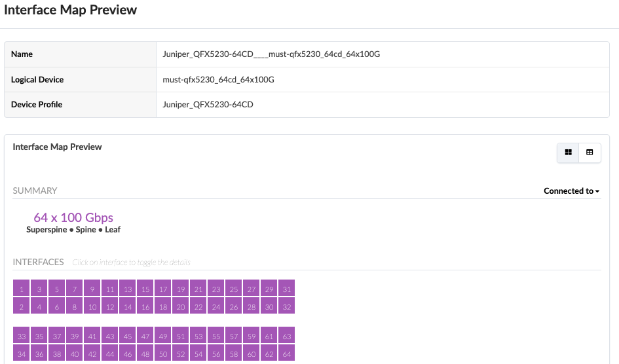Image resolution: width=619 pixels, height=364 pixels.
Task: Select interface port 27
Action: tap(252, 288)
